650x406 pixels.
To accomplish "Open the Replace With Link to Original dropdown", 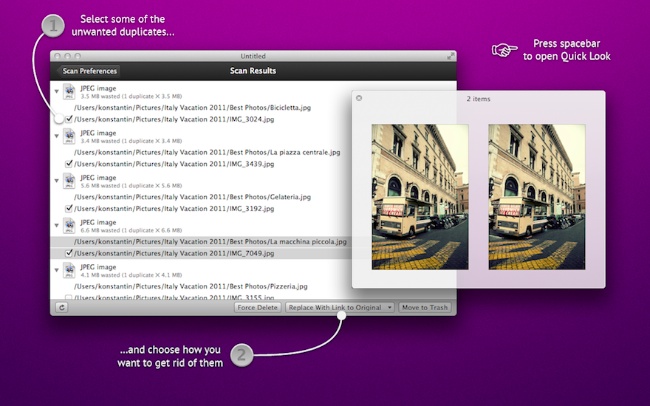I will pyautogui.click(x=339, y=308).
